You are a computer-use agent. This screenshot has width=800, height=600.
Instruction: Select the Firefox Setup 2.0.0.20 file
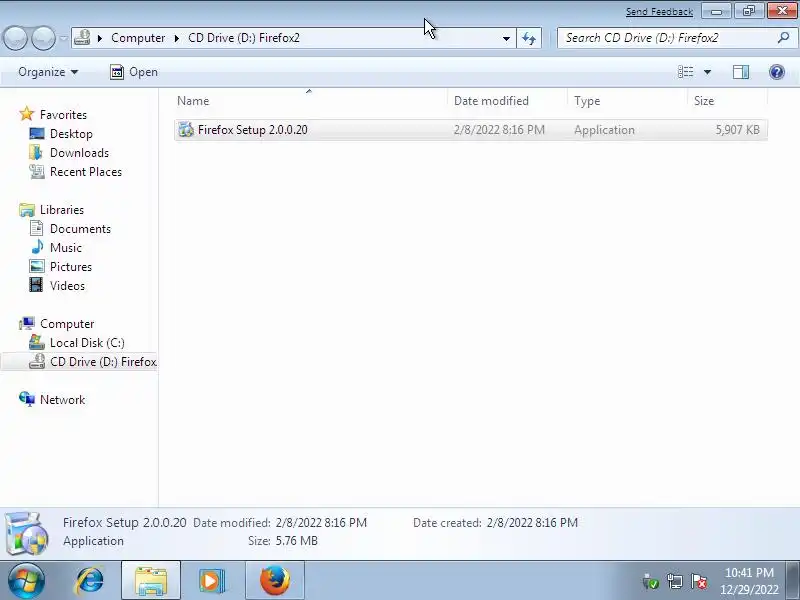(470, 130)
